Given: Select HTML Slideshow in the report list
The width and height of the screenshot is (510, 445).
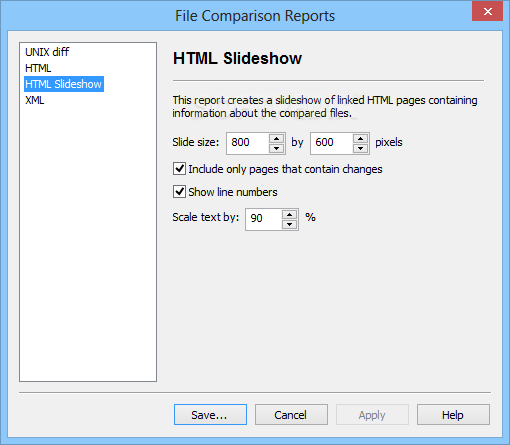Looking at the screenshot, I should click(x=64, y=84).
